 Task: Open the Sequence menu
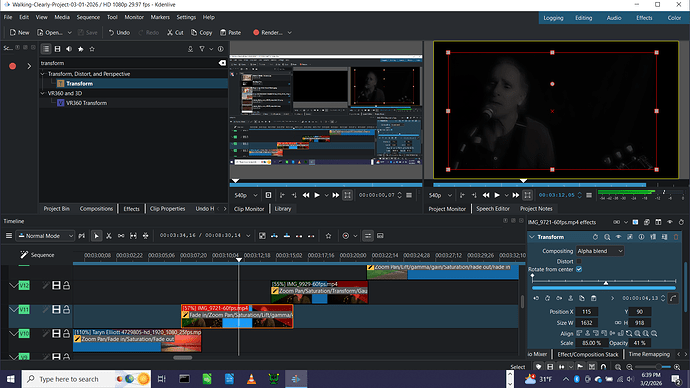88,17
